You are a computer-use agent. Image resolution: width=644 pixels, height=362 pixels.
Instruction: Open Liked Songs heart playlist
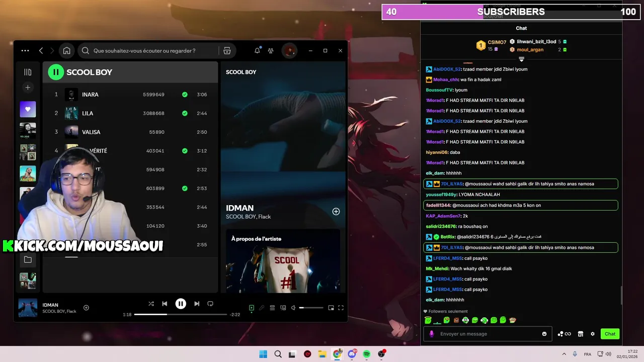click(28, 109)
